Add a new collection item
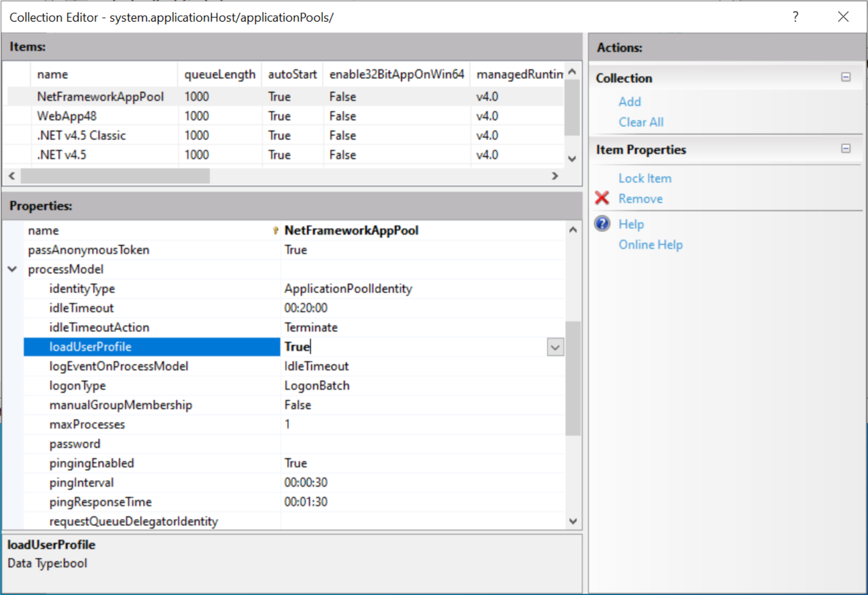868x595 pixels. [629, 102]
